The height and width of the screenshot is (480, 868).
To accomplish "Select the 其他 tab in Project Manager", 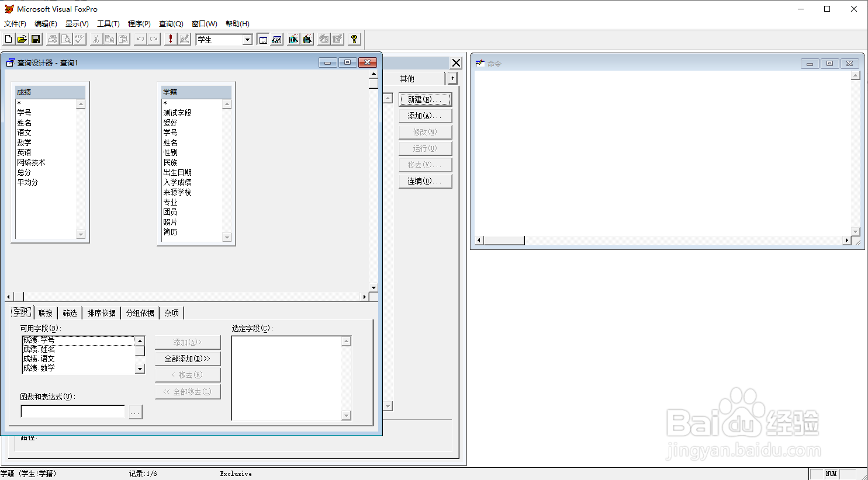I will click(407, 79).
